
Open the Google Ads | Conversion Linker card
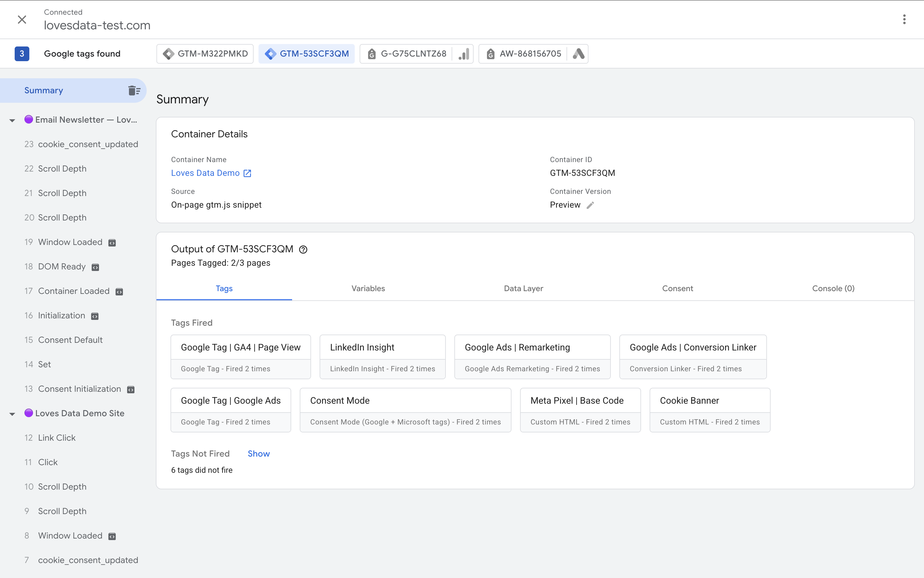tap(693, 357)
